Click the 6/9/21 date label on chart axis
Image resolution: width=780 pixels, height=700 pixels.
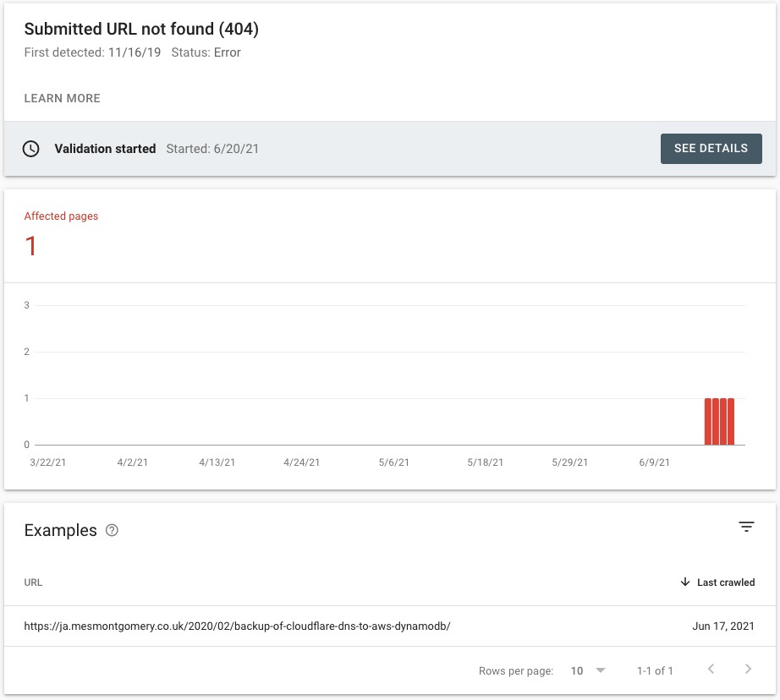click(x=653, y=462)
